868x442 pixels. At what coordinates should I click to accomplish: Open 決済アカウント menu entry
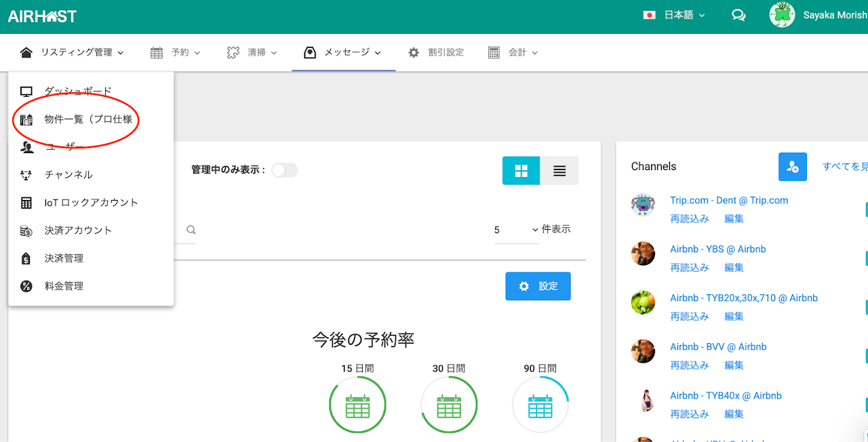(78, 230)
